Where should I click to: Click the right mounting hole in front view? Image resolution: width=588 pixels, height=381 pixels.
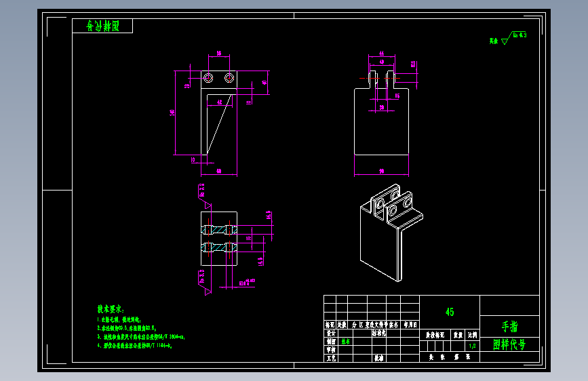(x=229, y=78)
